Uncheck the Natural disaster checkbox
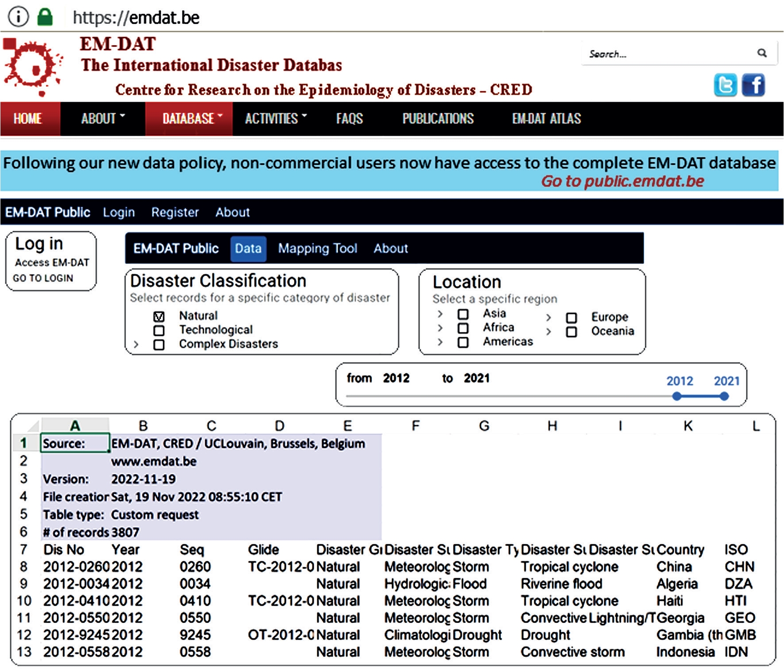Viewport: 784px width, 672px height. (159, 317)
